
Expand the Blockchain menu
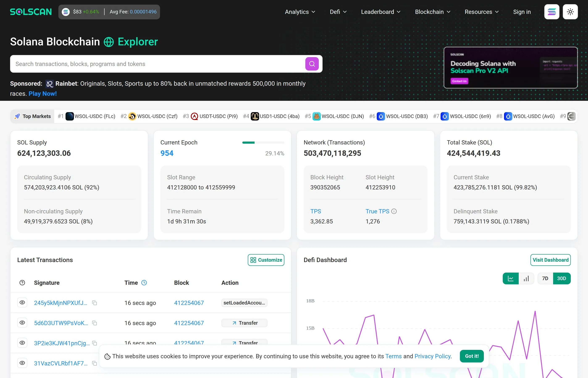click(x=433, y=12)
